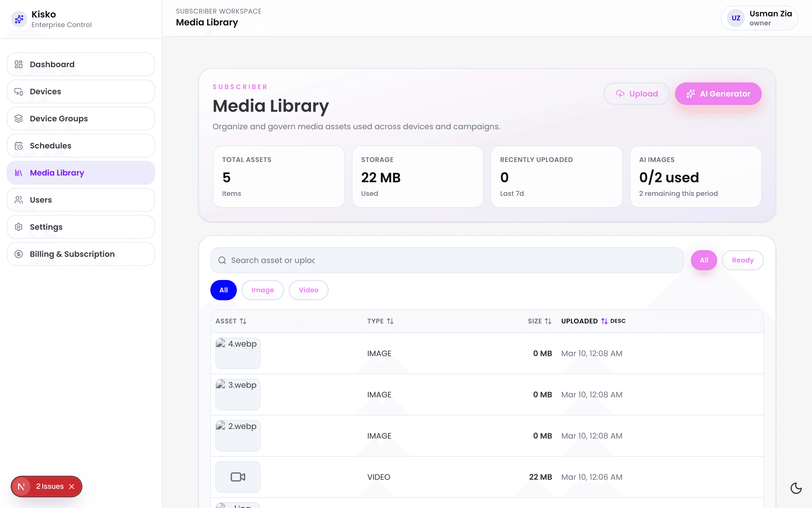Click the cloud upload icon
This screenshot has width=812, height=508.
click(620, 94)
